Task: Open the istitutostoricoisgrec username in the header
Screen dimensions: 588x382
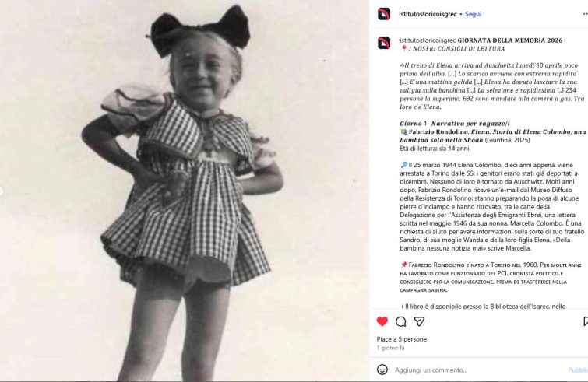Action: coord(428,14)
